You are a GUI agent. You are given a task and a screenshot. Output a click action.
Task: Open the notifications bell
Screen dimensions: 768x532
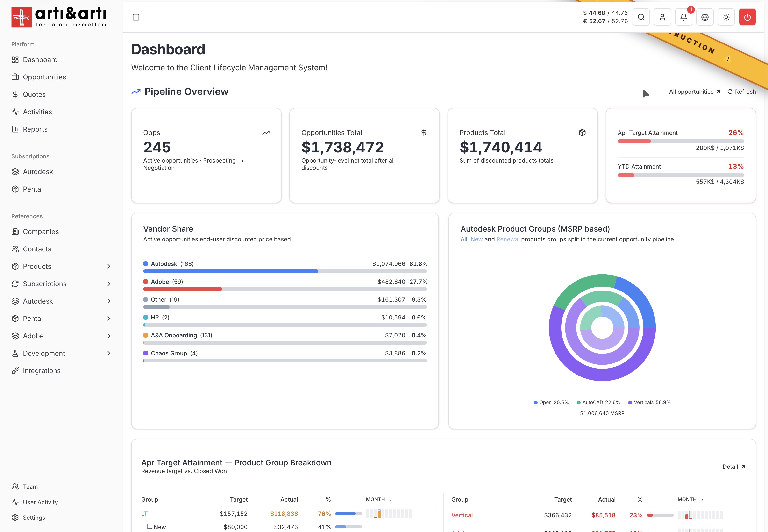click(x=683, y=17)
